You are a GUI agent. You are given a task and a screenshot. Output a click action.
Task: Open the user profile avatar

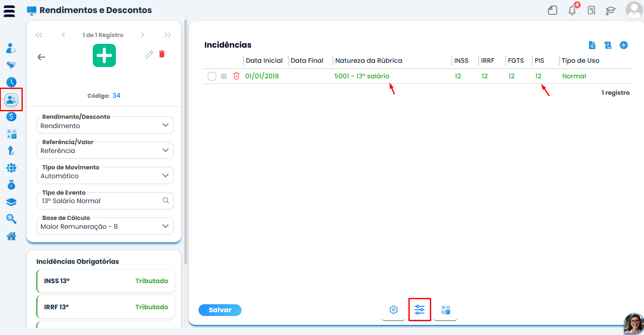(x=634, y=10)
